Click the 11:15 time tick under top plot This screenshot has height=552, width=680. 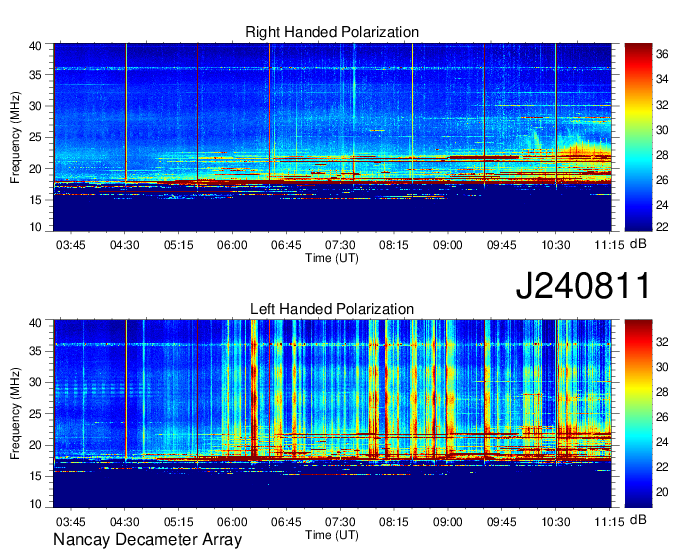pyautogui.click(x=609, y=245)
